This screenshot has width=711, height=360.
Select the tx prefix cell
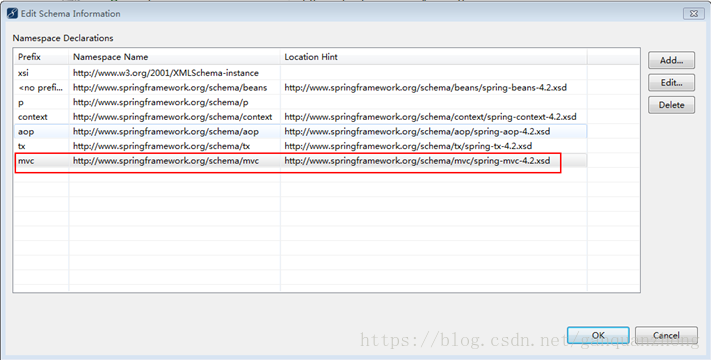(x=21, y=146)
